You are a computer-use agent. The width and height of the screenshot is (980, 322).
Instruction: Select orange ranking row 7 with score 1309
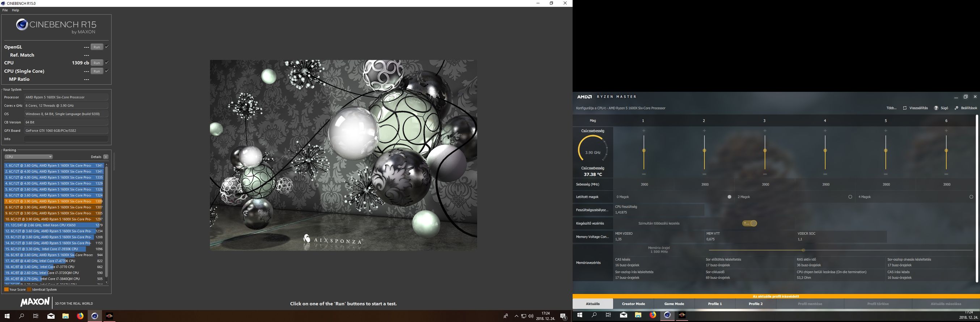tap(54, 201)
